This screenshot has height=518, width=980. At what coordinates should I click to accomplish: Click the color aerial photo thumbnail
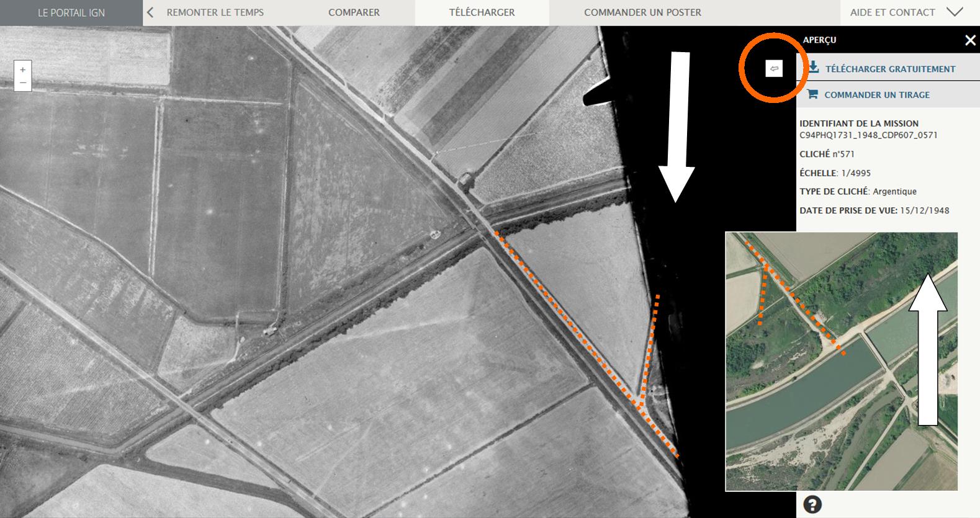pyautogui.click(x=842, y=362)
